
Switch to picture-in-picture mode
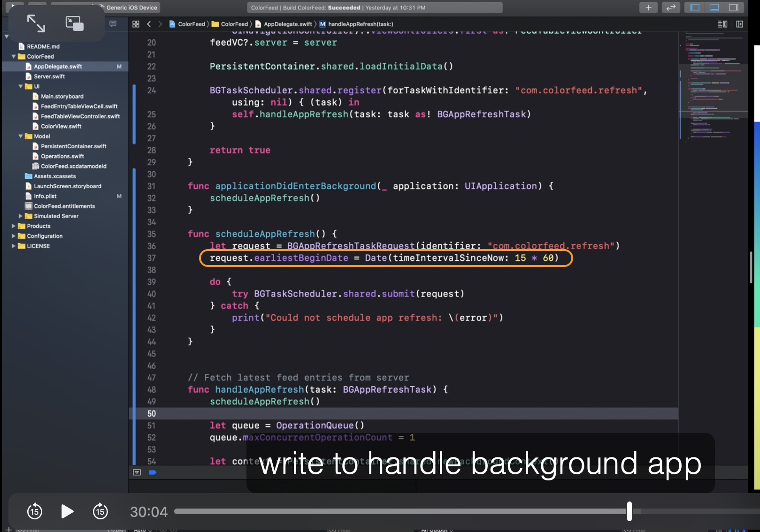(x=74, y=23)
